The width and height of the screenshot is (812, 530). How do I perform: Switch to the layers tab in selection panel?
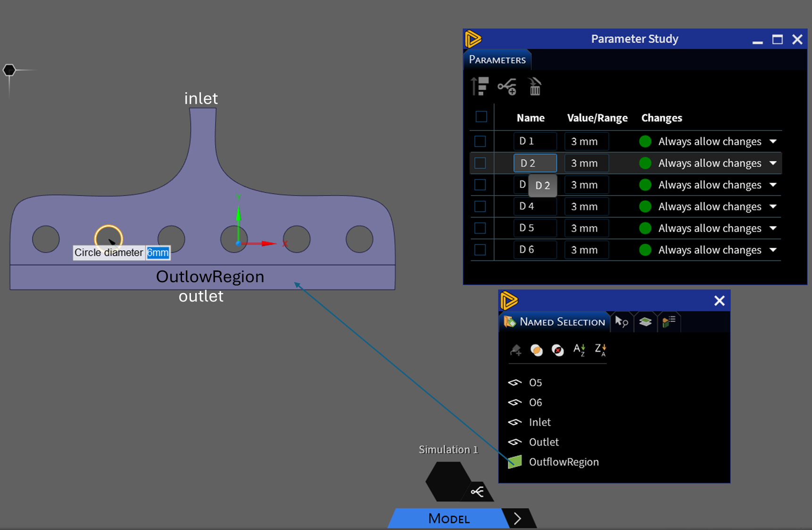pyautogui.click(x=645, y=322)
